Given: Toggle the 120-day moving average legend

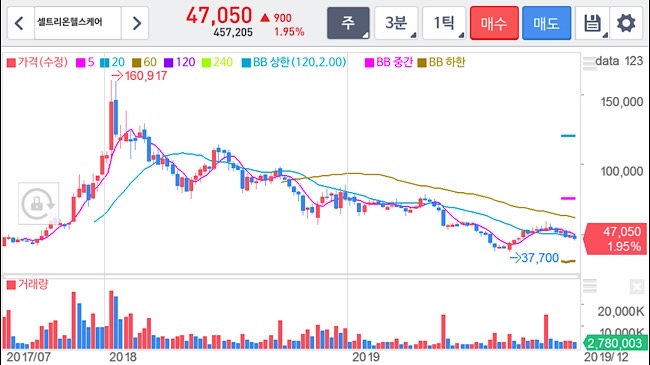Looking at the screenshot, I should point(179,62).
